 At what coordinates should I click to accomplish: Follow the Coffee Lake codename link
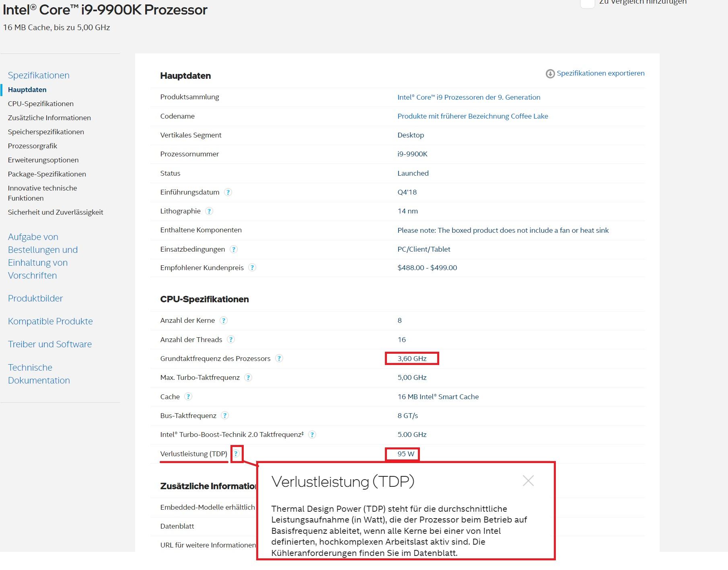coord(473,116)
